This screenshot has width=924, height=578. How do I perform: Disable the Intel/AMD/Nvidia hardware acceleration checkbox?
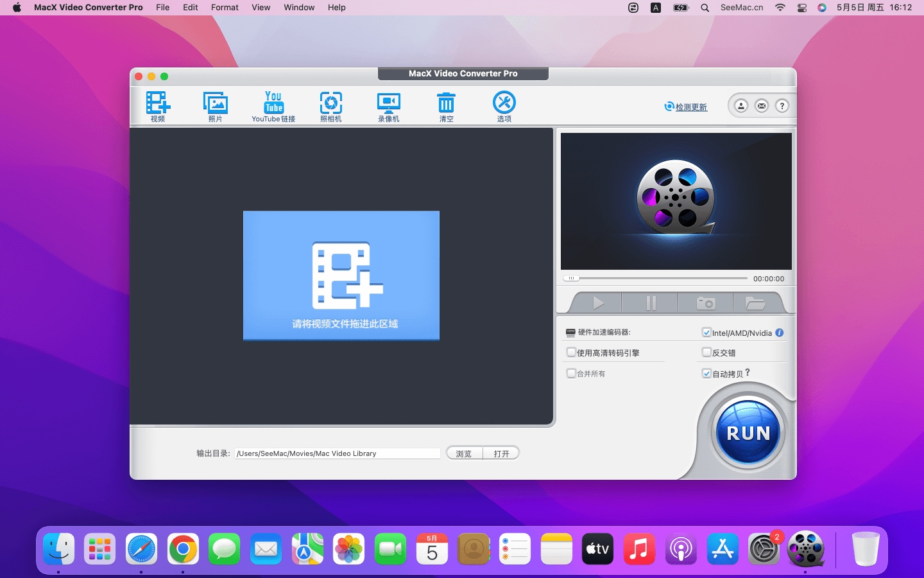point(706,333)
